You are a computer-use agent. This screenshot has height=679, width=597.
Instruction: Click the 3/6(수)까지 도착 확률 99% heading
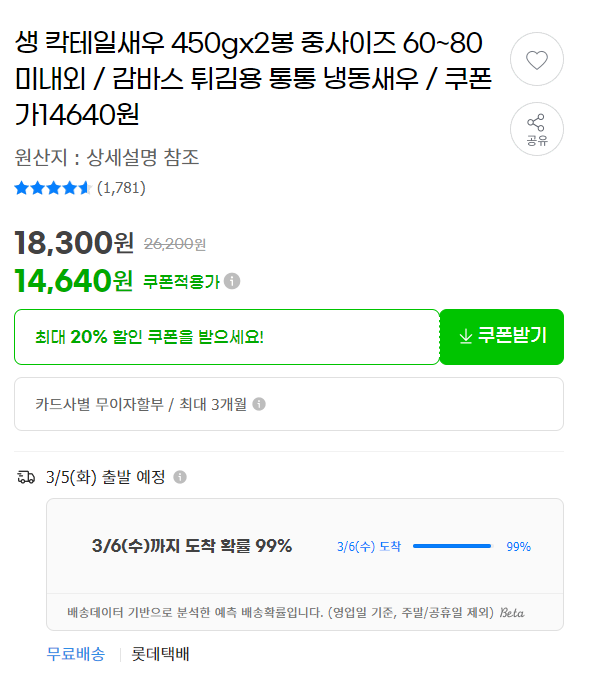(192, 546)
